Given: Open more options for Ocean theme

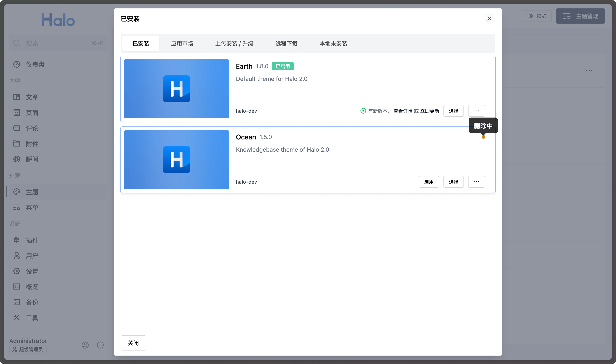Looking at the screenshot, I should click(x=476, y=182).
